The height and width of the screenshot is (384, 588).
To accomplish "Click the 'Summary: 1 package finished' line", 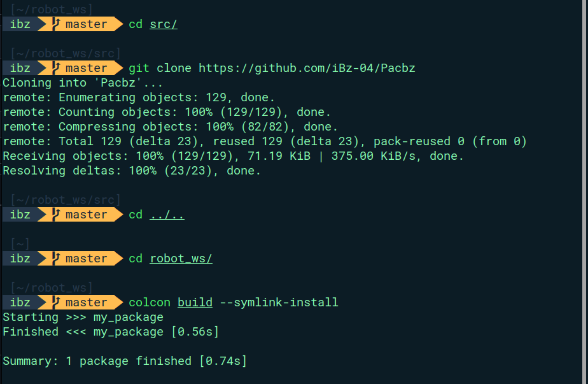I will (x=125, y=361).
